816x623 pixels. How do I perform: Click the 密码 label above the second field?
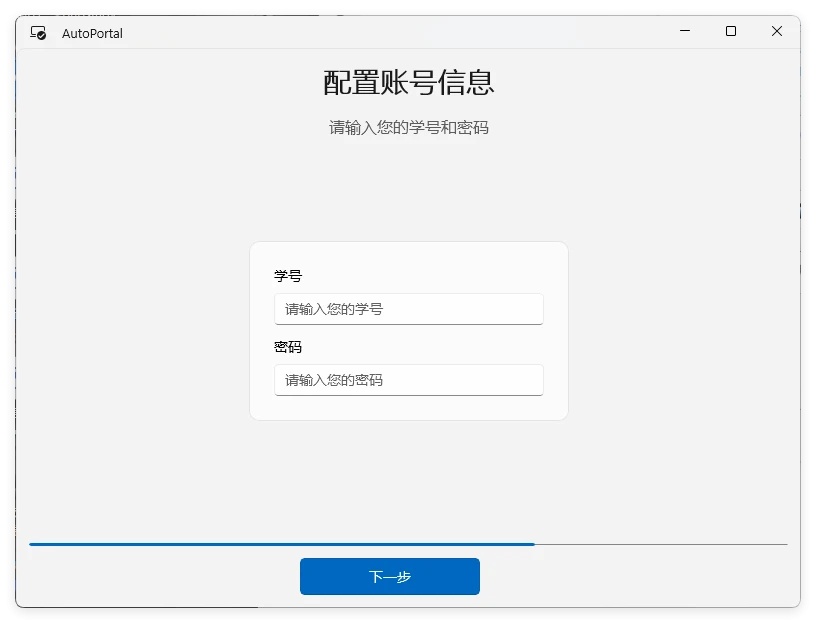[x=288, y=347]
